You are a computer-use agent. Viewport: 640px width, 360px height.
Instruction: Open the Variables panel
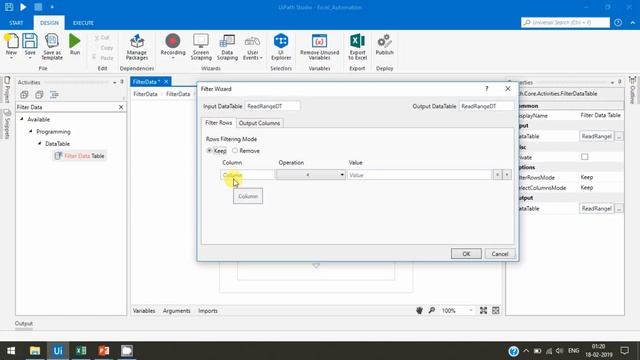pos(144,311)
